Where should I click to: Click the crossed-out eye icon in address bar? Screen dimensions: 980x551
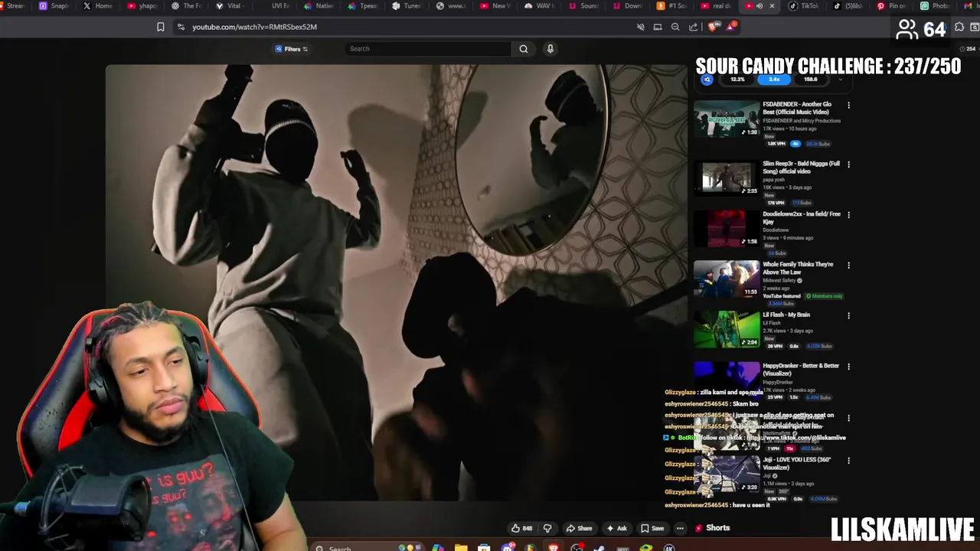(641, 27)
